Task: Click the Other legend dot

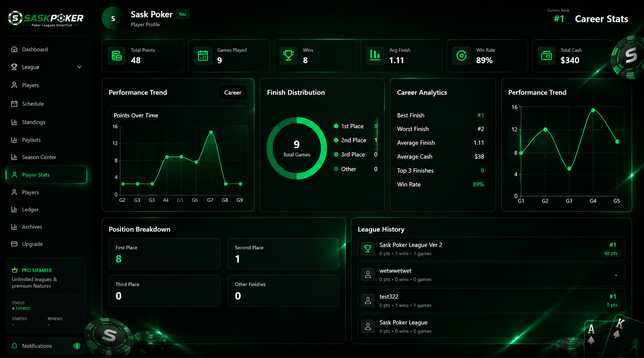Action: [336, 169]
